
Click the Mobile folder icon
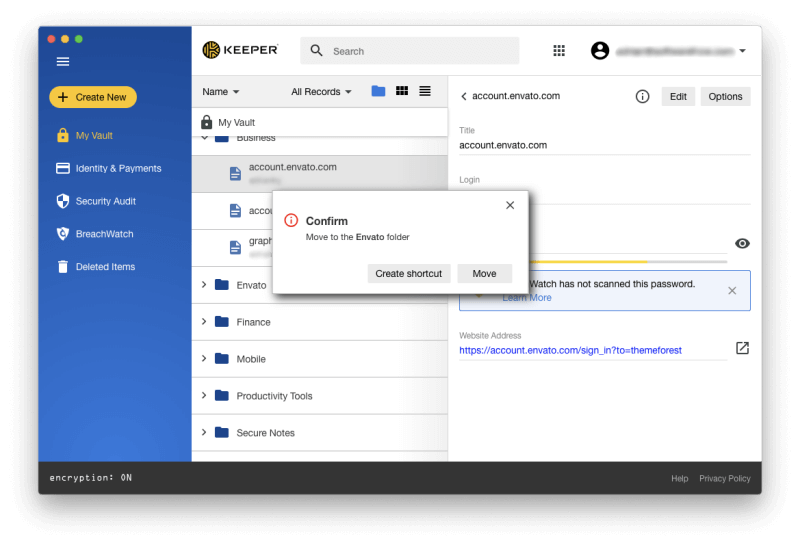point(221,358)
